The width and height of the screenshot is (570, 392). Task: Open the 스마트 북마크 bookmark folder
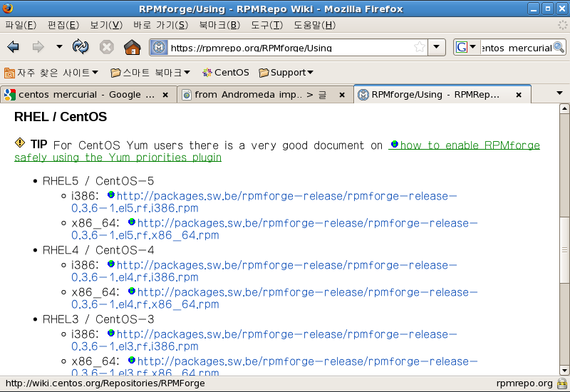click(150, 73)
